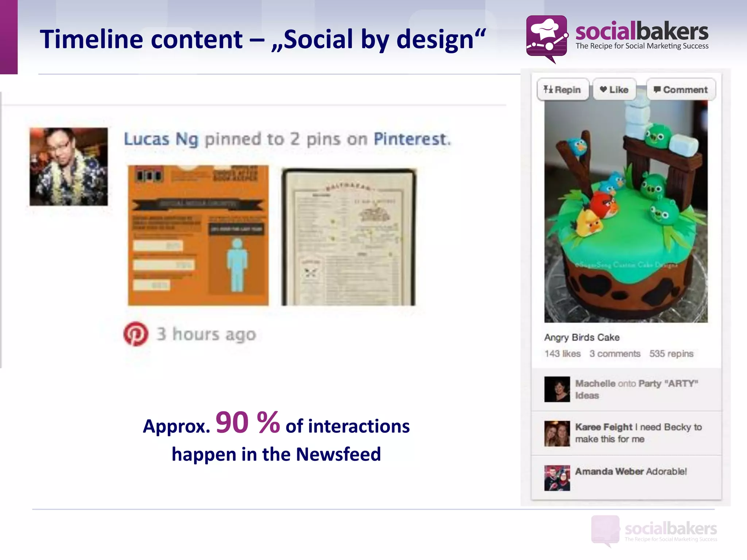This screenshot has height=560, width=747.
Task: Click 'The Recipe for Social Marketing Success' tagline at top
Action: [x=642, y=46]
